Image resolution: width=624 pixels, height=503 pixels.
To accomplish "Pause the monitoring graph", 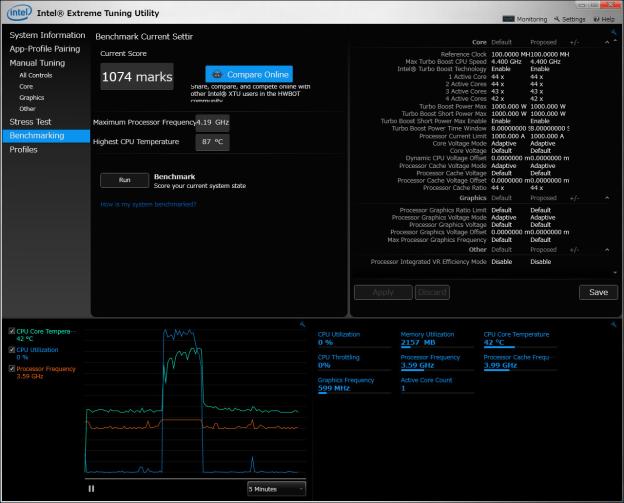I will [x=91, y=488].
